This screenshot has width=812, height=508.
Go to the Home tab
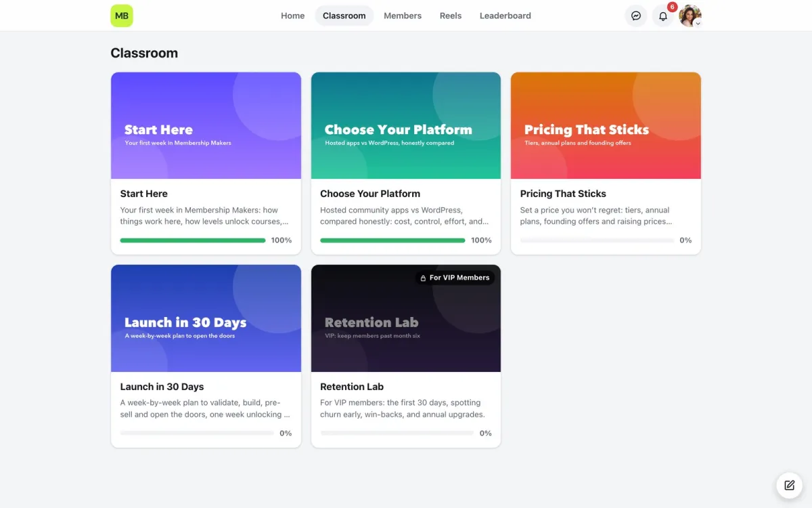[293, 16]
